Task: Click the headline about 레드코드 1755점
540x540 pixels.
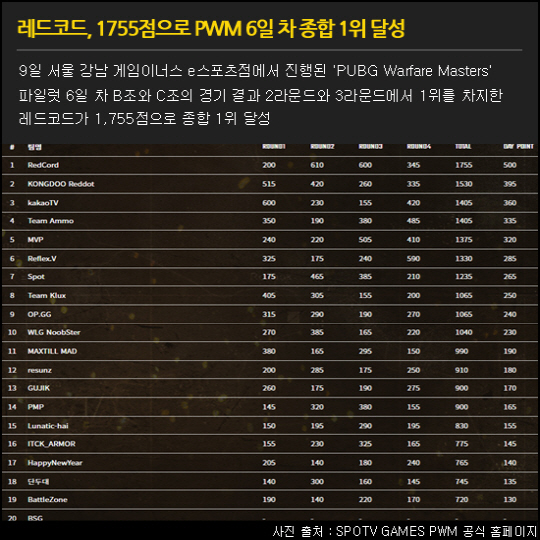Action: pos(211,28)
